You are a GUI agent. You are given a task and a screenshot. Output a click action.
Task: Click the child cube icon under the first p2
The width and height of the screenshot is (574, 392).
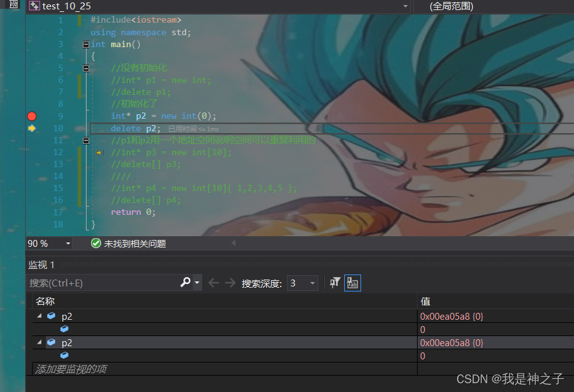click(x=65, y=329)
